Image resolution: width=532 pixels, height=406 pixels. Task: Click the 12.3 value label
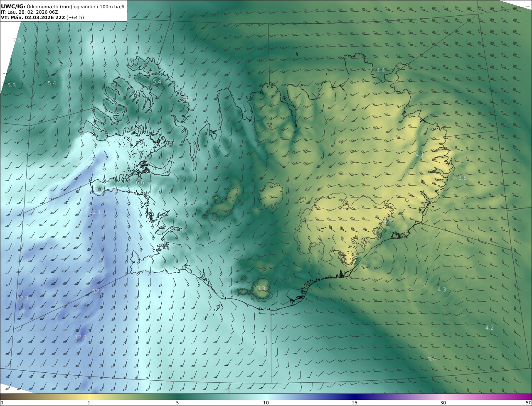click(x=22, y=298)
